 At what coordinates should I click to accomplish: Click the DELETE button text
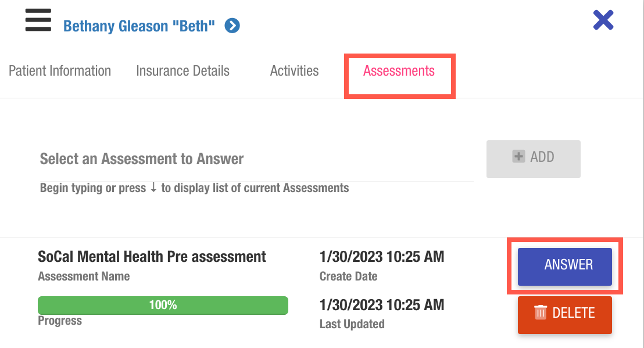pyautogui.click(x=573, y=313)
